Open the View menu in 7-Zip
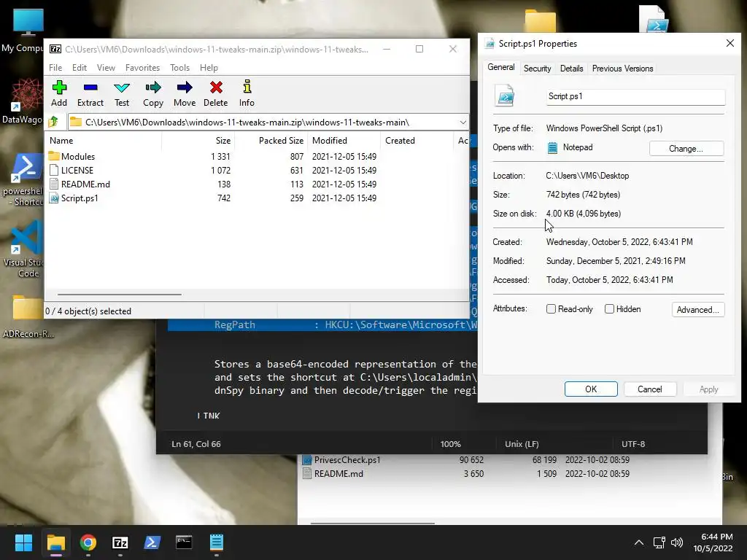Screen dimensions: 747x560 (x=106, y=68)
